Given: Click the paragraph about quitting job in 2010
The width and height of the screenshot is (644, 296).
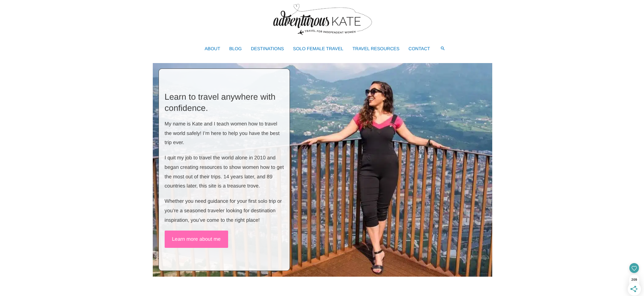Looking at the screenshot, I should [x=224, y=172].
